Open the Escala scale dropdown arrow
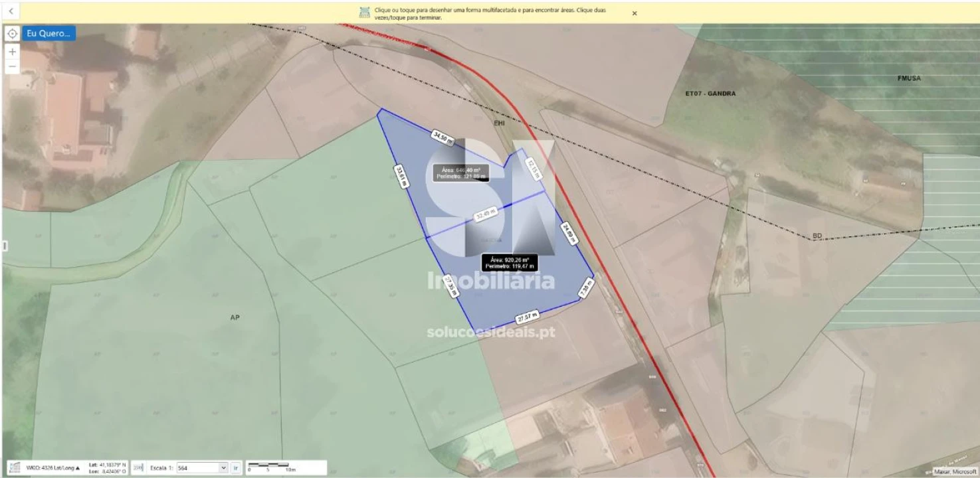This screenshot has height=478, width=980. point(223,468)
